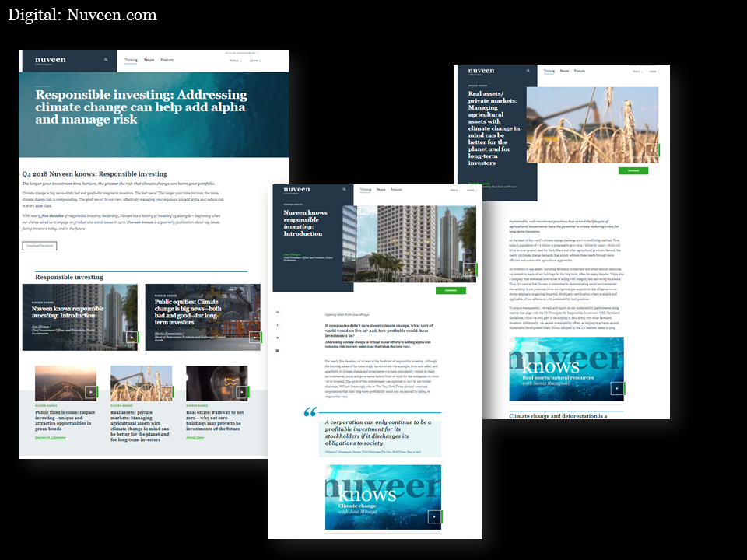The height and width of the screenshot is (560, 747).
Task: Open the 'Real assets/private markets' article title under the wheat thumbnail
Action: click(x=139, y=425)
